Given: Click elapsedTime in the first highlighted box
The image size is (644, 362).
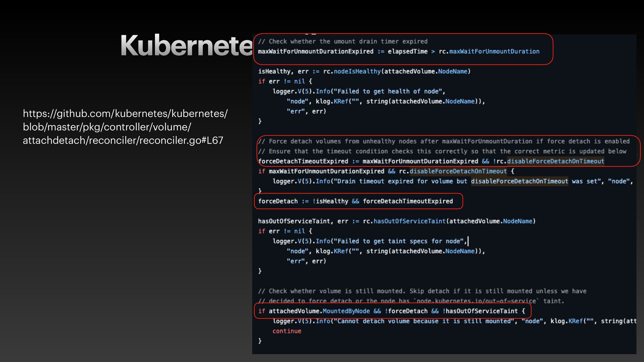Looking at the screenshot, I should [408, 52].
